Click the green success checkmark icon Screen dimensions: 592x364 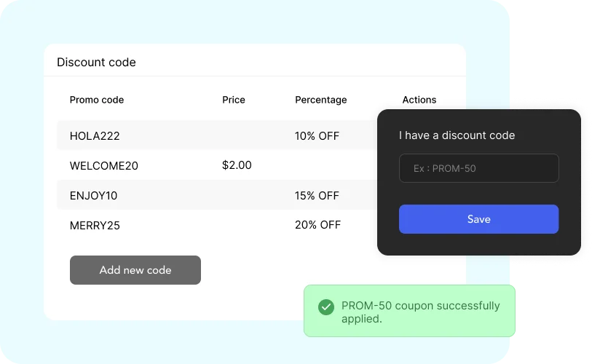pyautogui.click(x=325, y=307)
